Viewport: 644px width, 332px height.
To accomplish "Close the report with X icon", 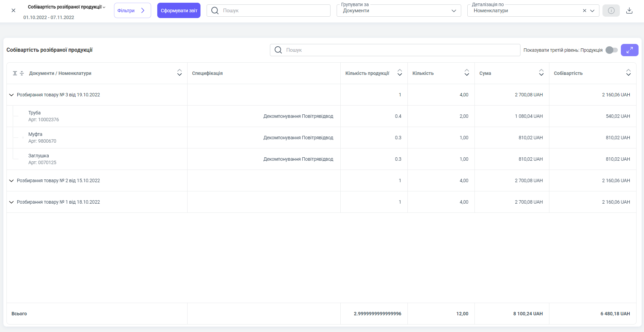I will (x=13, y=11).
